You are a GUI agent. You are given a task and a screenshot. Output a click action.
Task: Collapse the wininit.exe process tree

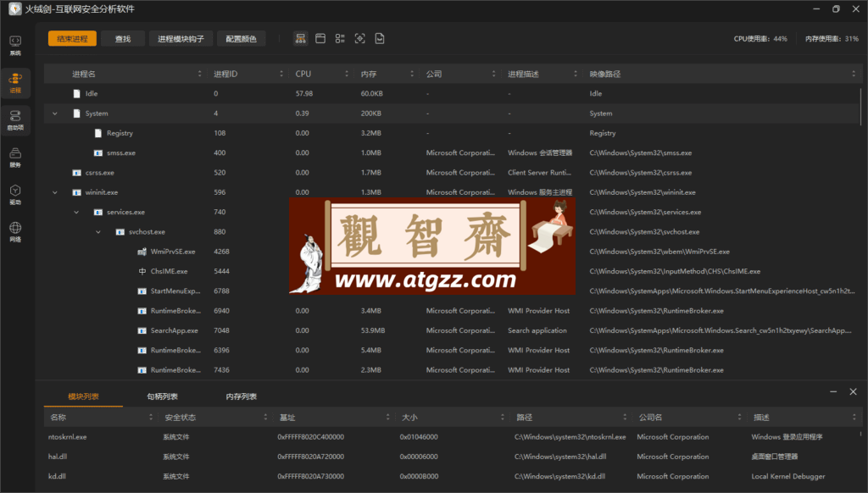pos(55,192)
